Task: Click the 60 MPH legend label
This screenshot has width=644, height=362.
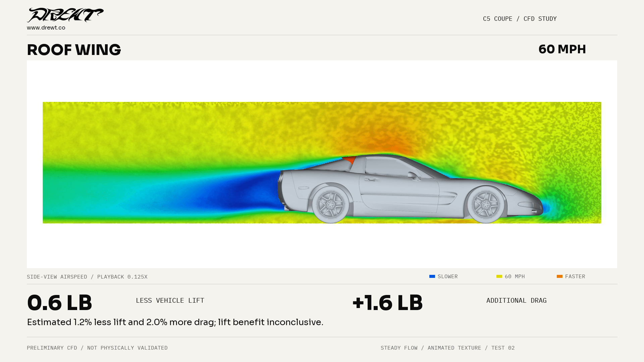Action: [515, 277]
